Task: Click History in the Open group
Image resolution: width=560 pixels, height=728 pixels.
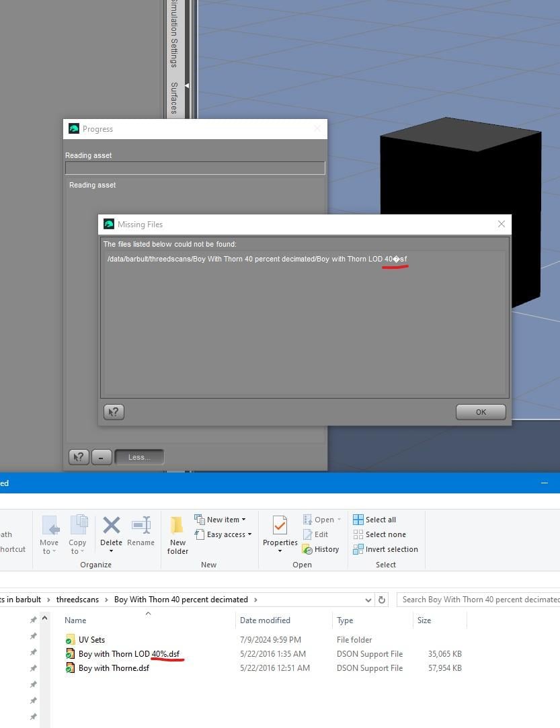Action: (x=321, y=549)
